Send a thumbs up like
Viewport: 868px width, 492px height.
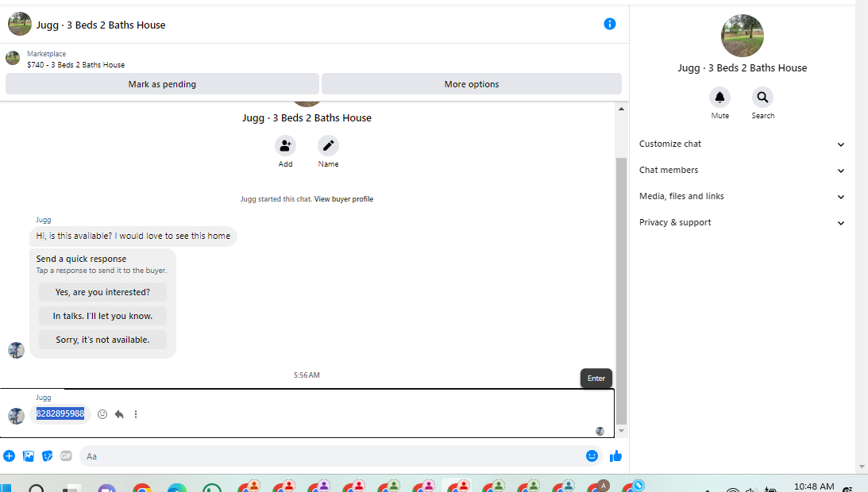point(615,456)
